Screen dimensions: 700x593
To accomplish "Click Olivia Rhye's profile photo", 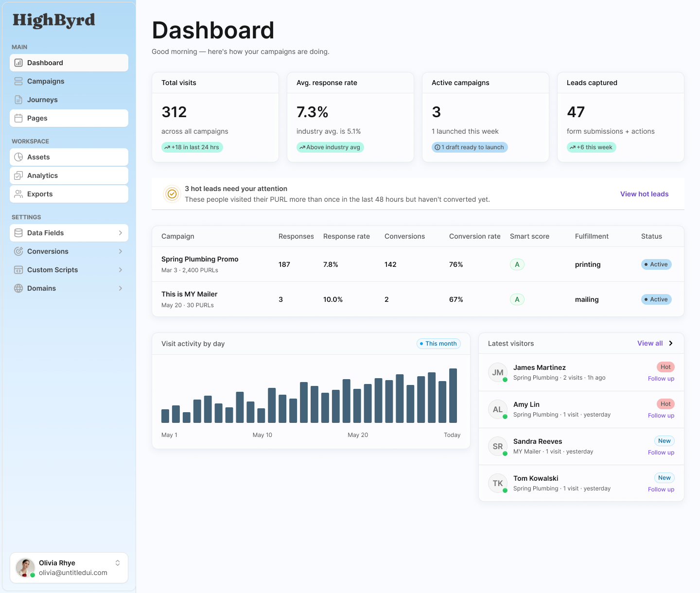I will click(x=25, y=568).
